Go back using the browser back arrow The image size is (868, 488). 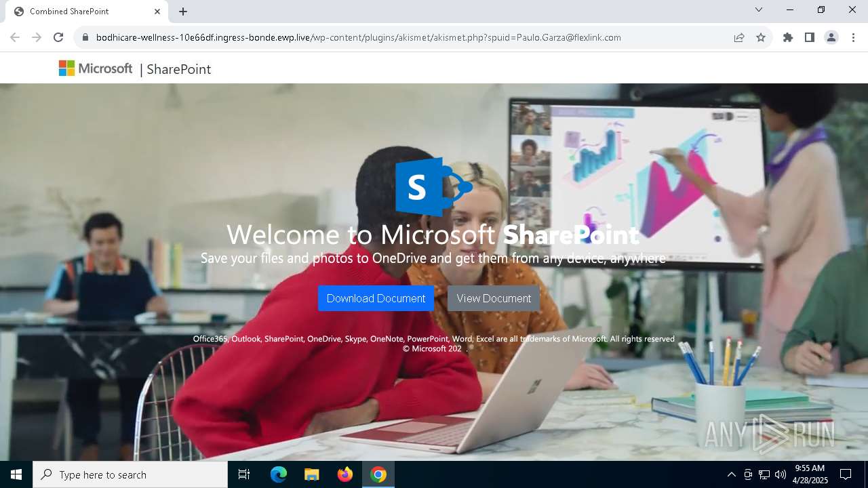click(15, 37)
